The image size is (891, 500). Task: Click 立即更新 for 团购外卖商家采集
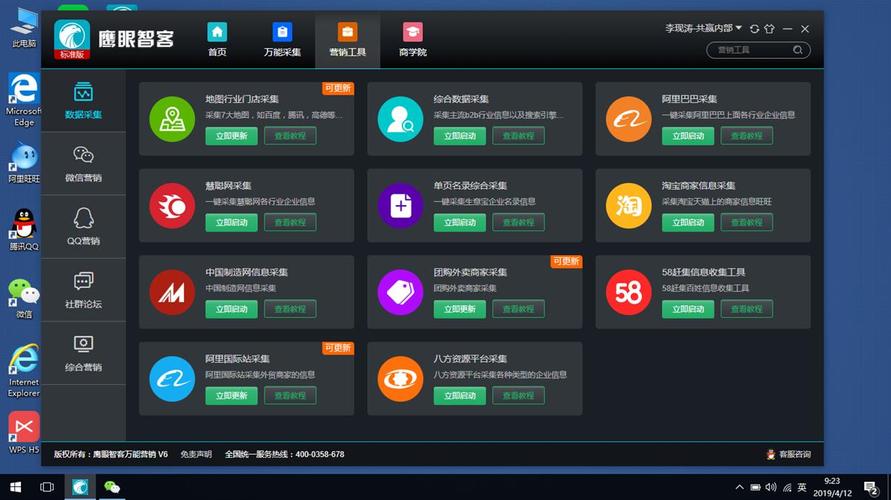460,309
